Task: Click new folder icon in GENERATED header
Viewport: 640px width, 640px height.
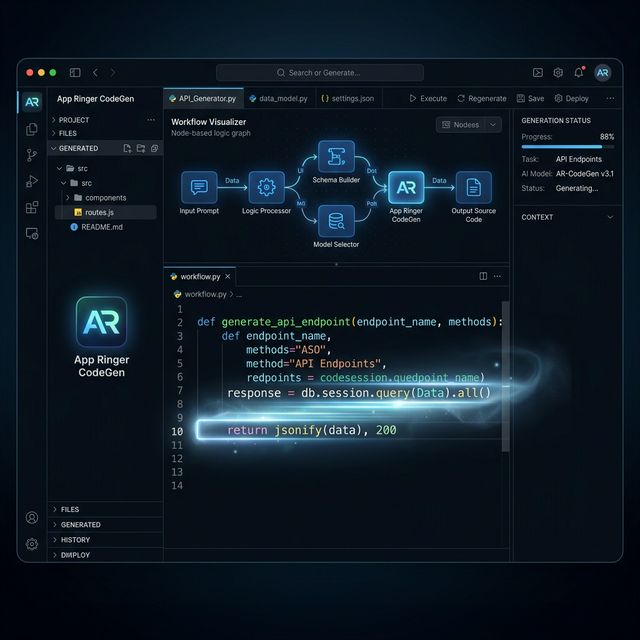Action: pyautogui.click(x=141, y=149)
